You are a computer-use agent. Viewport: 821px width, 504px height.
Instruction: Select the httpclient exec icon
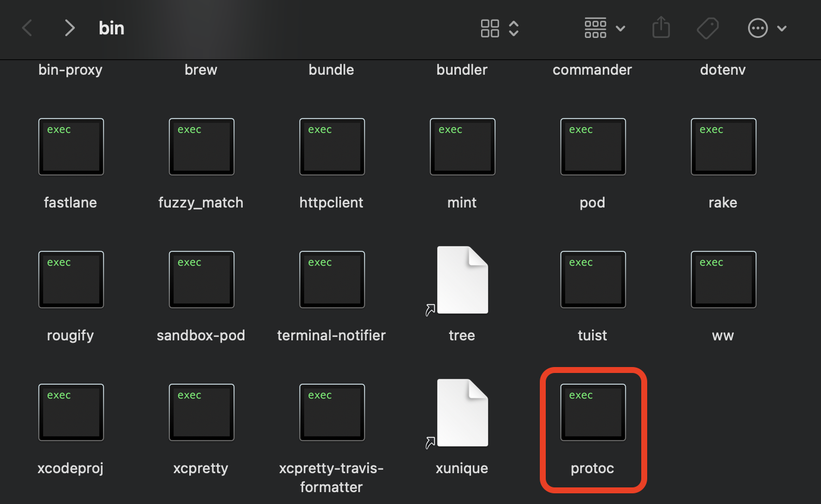(x=332, y=146)
